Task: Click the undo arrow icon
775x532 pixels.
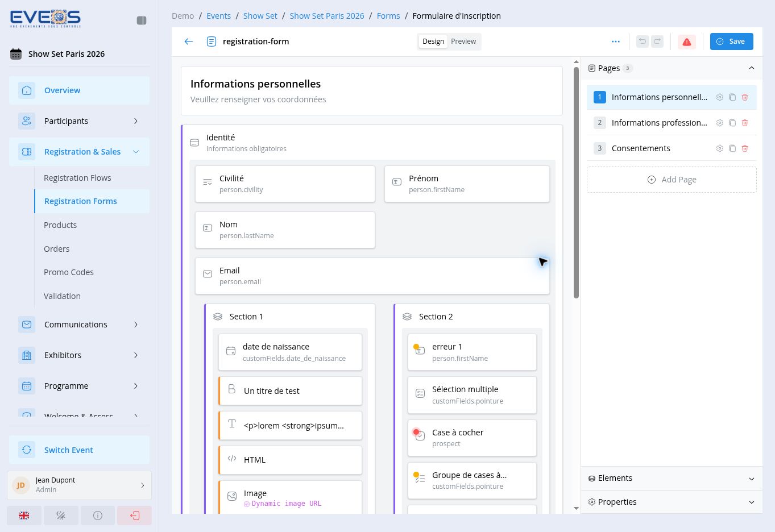Action: (643, 41)
